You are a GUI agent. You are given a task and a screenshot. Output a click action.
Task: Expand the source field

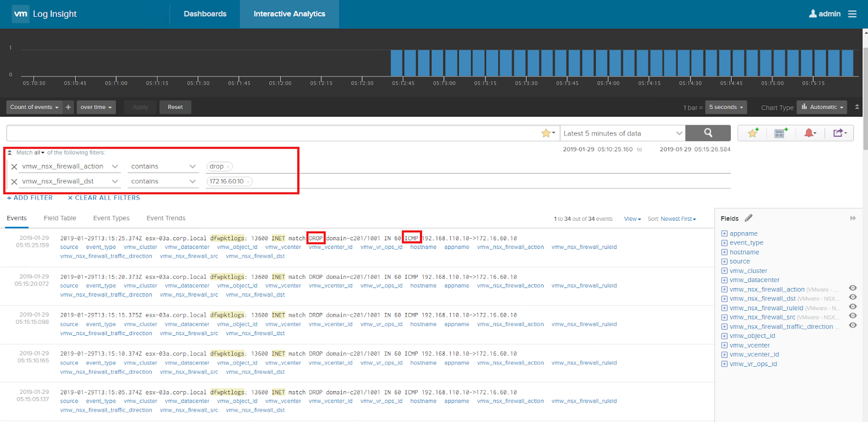[x=724, y=261]
